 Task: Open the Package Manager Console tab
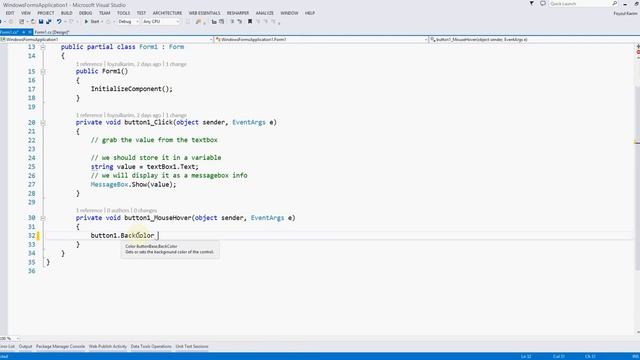pyautogui.click(x=60, y=347)
